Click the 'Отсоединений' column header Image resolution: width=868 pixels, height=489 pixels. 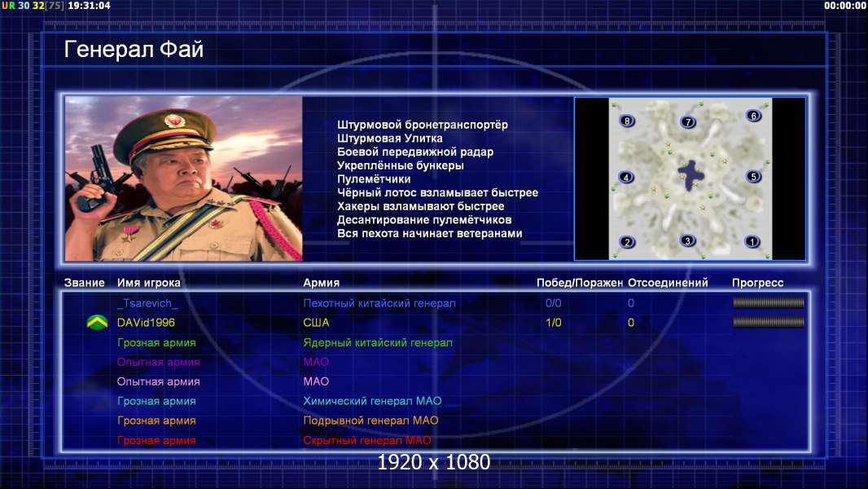coord(668,283)
